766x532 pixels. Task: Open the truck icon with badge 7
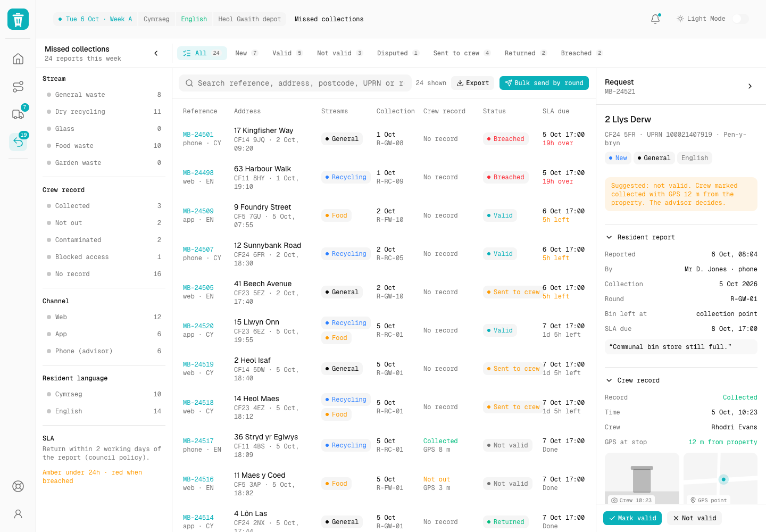click(x=18, y=114)
